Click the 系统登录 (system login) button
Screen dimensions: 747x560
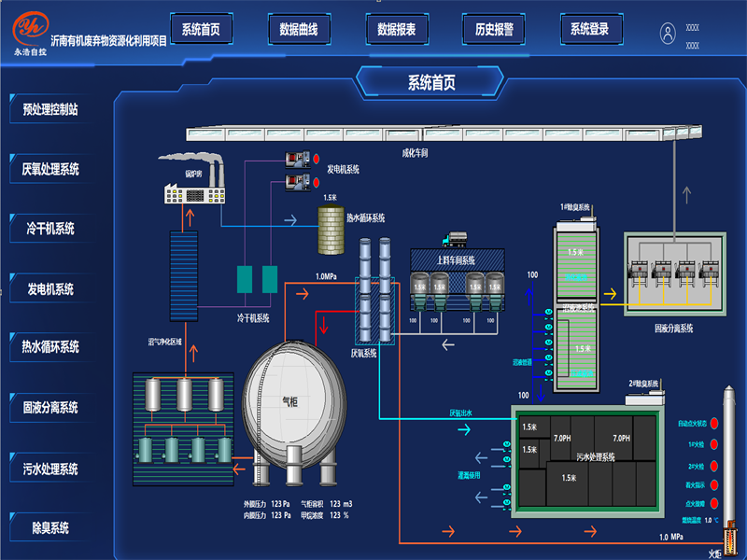coord(589,29)
